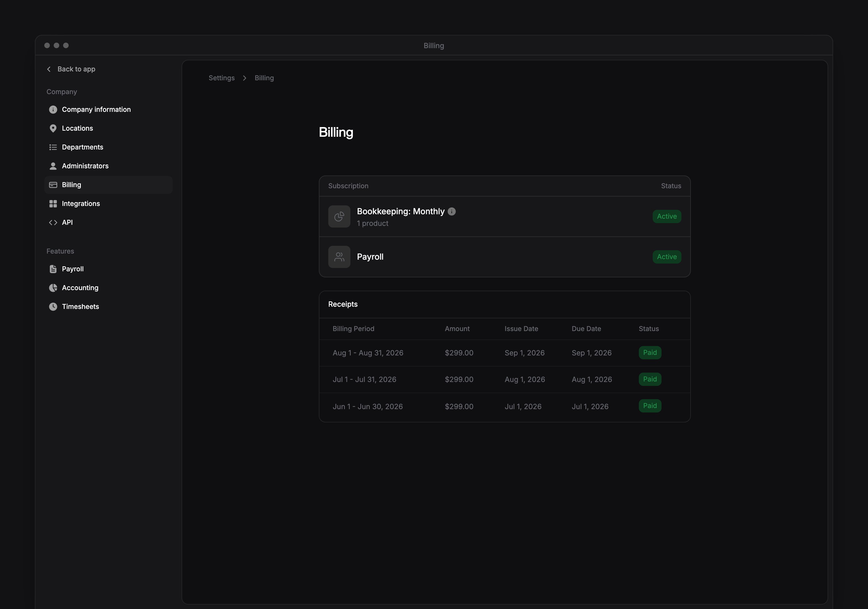Click the Due Date column header
This screenshot has width=868, height=609.
click(586, 329)
